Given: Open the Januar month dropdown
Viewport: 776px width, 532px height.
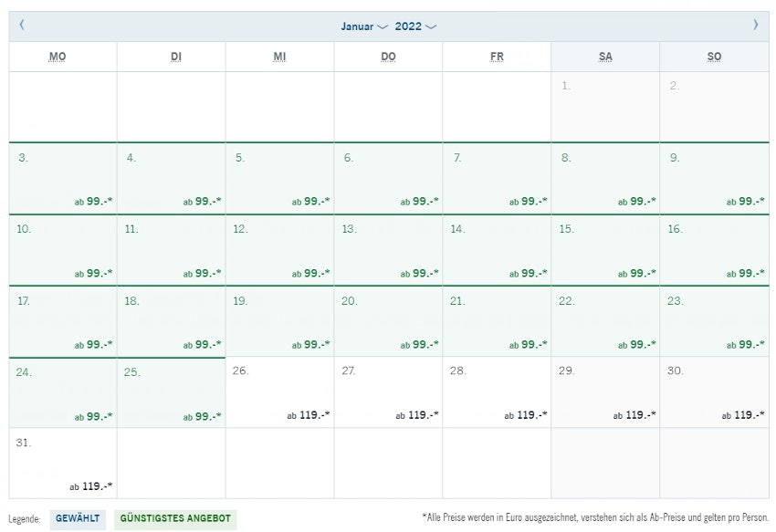Looking at the screenshot, I should (x=364, y=26).
